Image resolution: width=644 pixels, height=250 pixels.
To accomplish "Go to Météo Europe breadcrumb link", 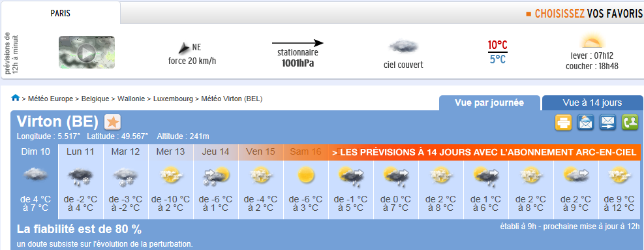I will pos(51,99).
